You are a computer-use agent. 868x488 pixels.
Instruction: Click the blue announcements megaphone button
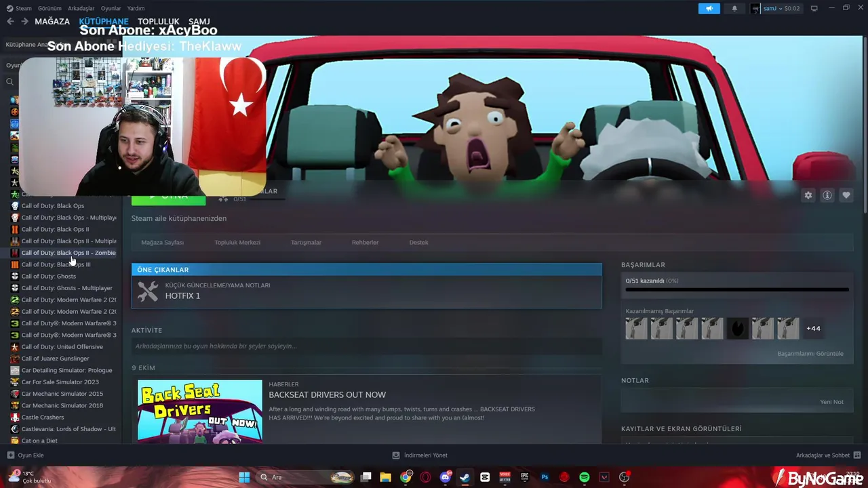(x=709, y=8)
